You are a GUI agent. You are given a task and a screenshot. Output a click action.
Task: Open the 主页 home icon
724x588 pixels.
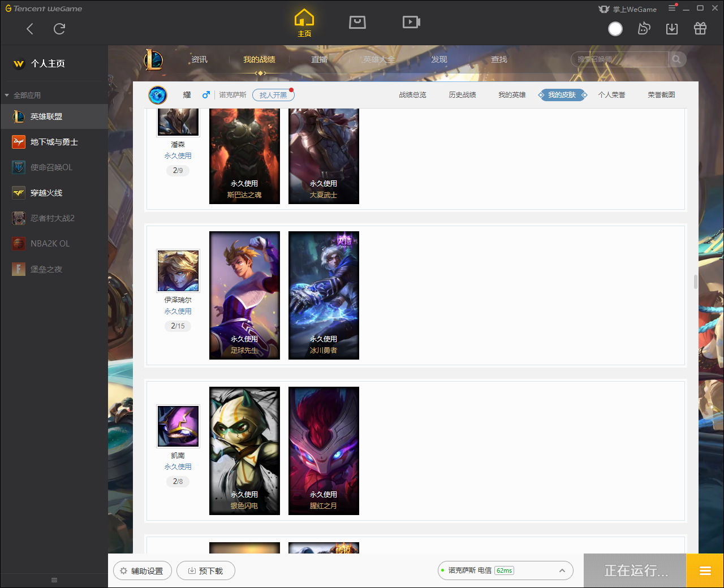pos(304,23)
